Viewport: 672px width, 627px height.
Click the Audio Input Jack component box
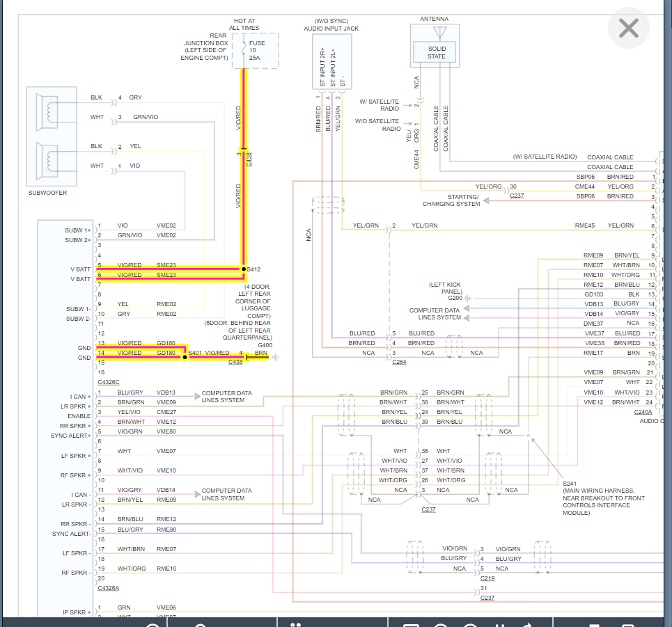click(x=331, y=61)
